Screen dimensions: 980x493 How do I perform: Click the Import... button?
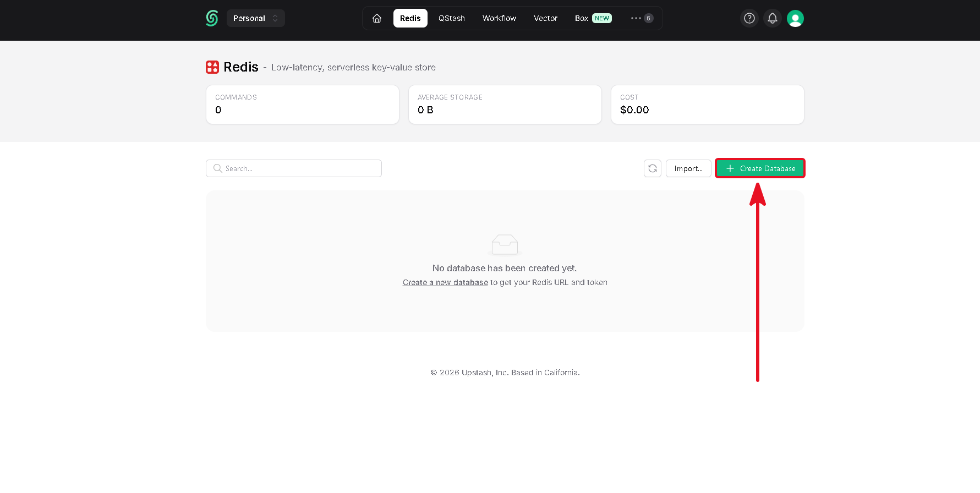point(688,168)
